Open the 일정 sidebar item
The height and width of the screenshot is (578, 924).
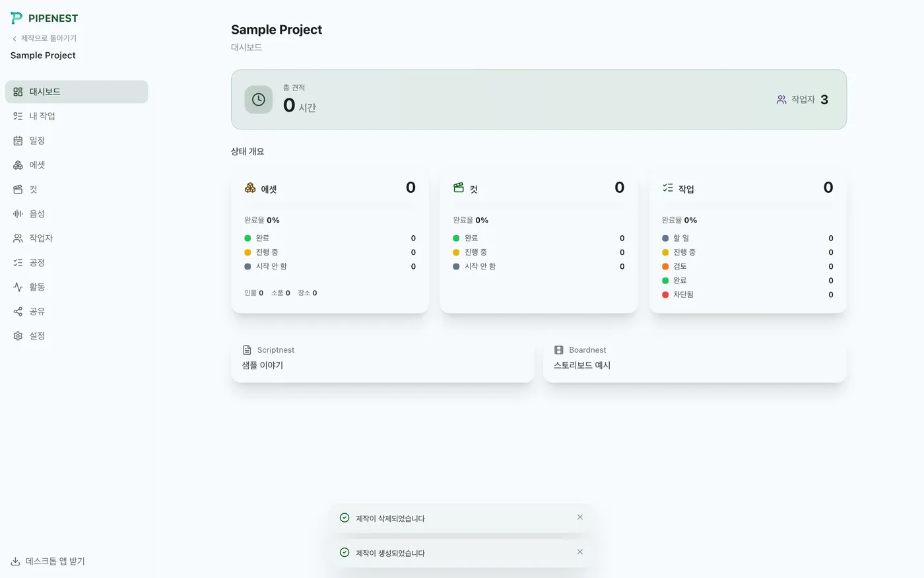click(77, 141)
